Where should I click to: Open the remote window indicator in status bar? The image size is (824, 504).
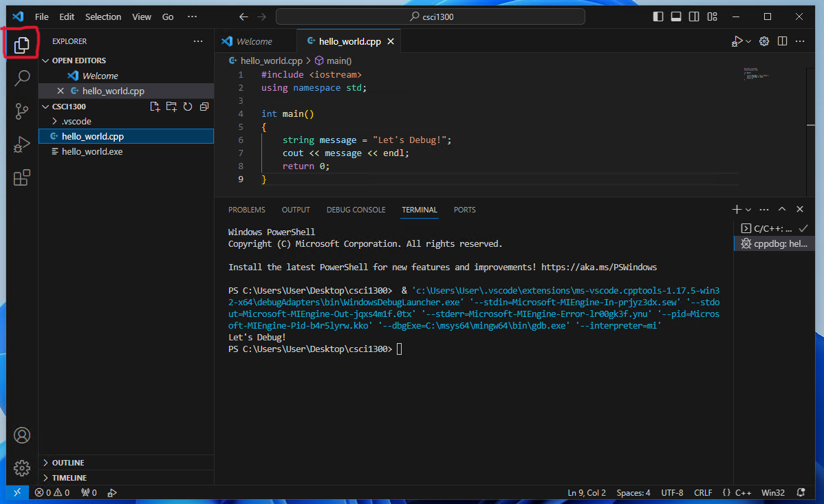point(17,492)
